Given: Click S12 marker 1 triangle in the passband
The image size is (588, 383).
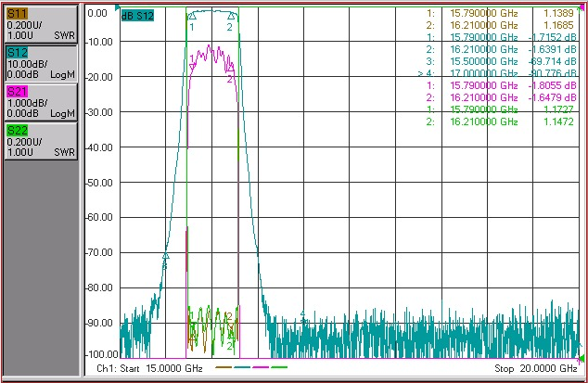Looking at the screenshot, I should click(x=192, y=16).
